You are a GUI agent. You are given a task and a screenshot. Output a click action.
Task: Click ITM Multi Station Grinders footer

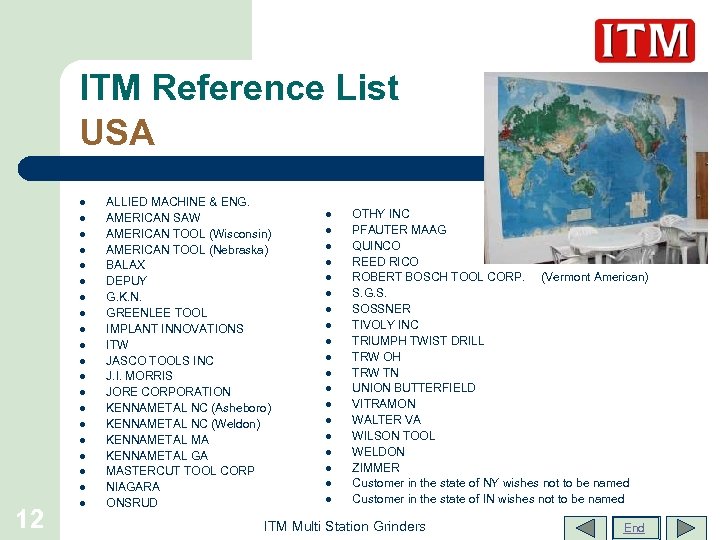(344, 526)
